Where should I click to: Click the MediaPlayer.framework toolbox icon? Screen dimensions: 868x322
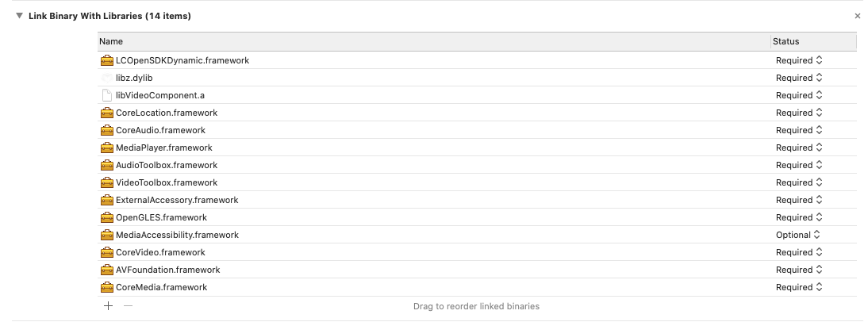pyautogui.click(x=107, y=148)
